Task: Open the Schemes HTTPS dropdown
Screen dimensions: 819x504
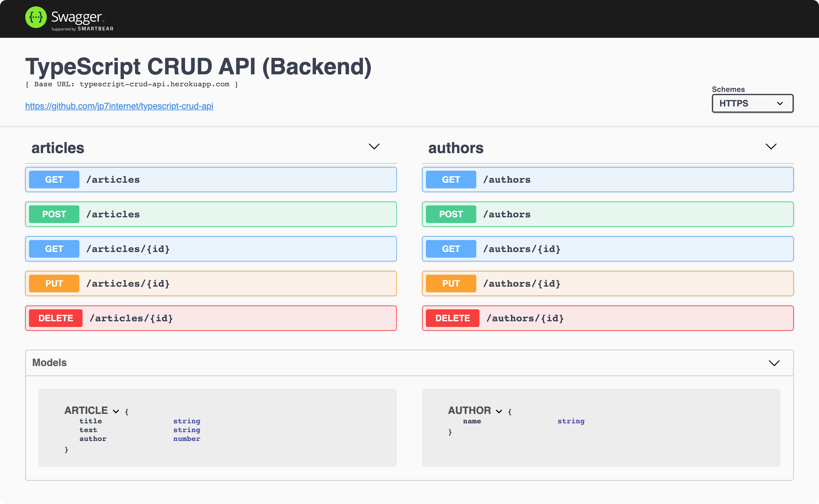Action: click(752, 104)
